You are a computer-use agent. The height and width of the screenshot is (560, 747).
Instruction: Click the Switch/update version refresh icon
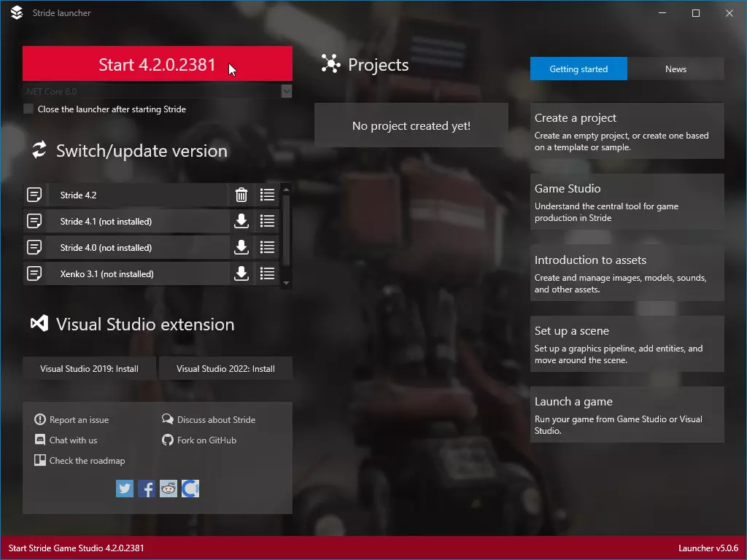(39, 150)
